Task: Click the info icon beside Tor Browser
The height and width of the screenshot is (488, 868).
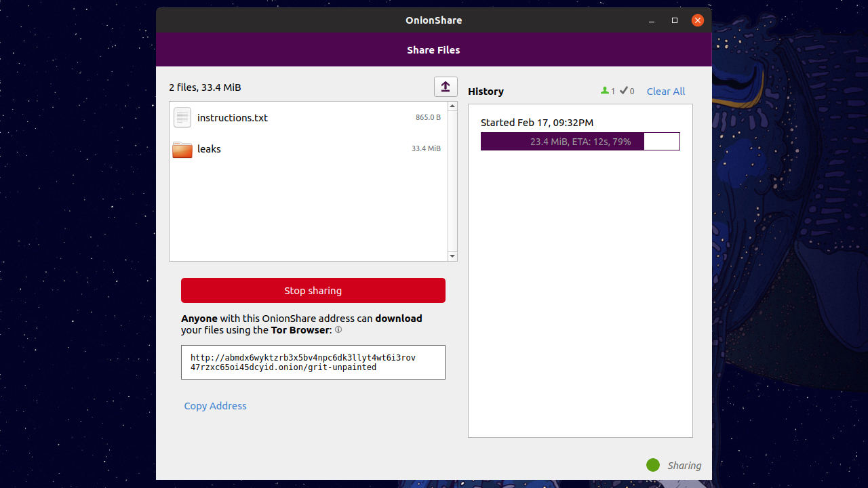Action: (x=338, y=330)
